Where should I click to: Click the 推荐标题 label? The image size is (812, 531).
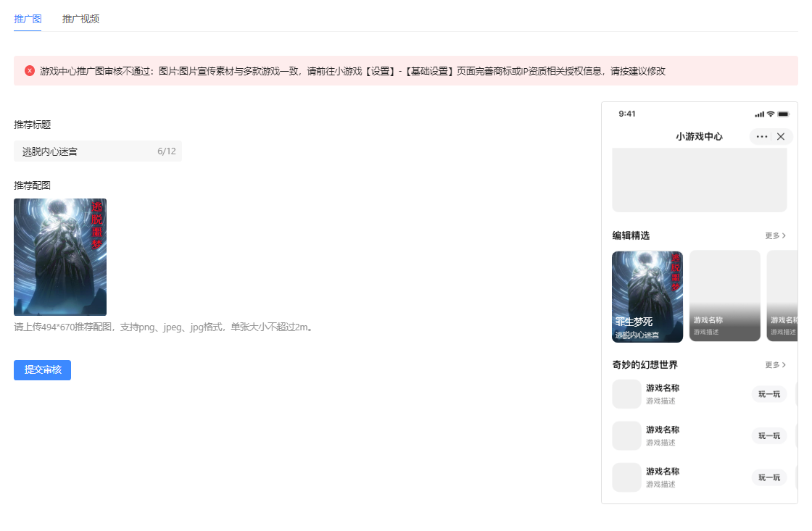32,125
